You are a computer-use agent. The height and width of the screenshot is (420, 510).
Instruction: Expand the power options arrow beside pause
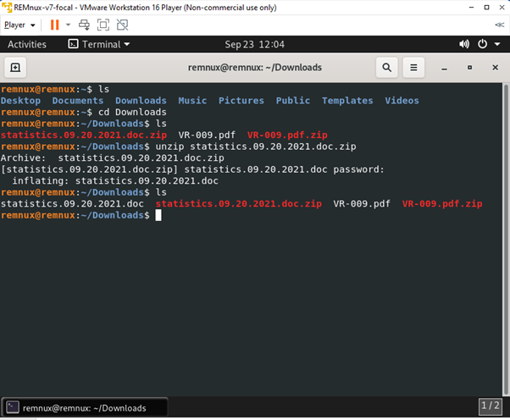pos(68,25)
